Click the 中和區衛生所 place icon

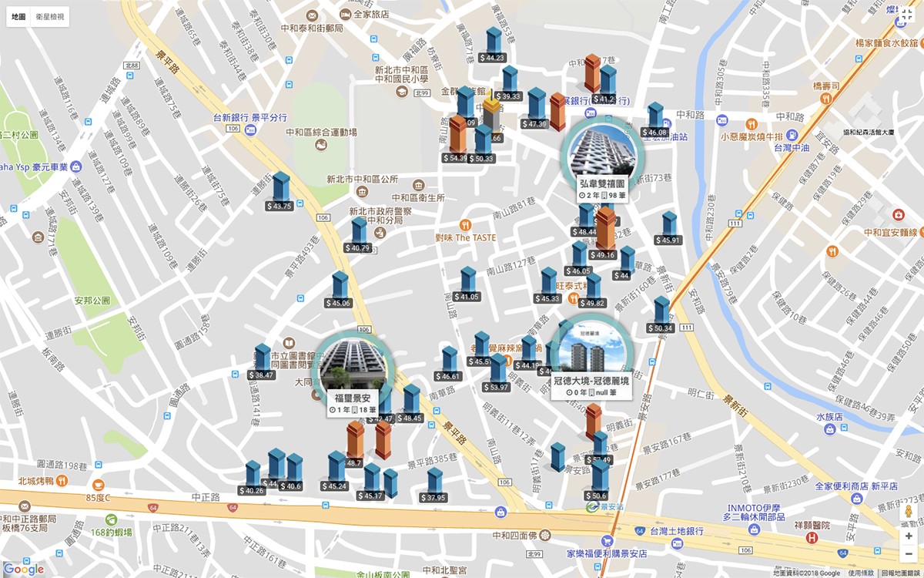[418, 186]
